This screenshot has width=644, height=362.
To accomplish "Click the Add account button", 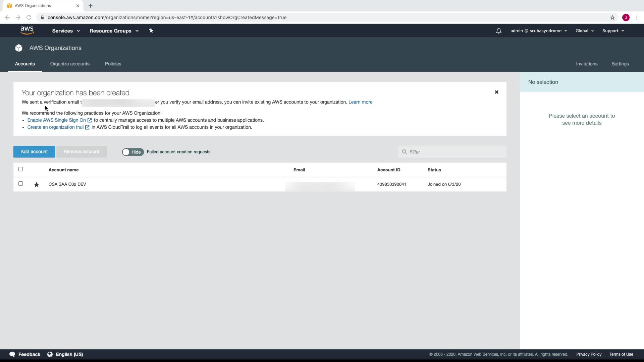I will pyautogui.click(x=34, y=152).
